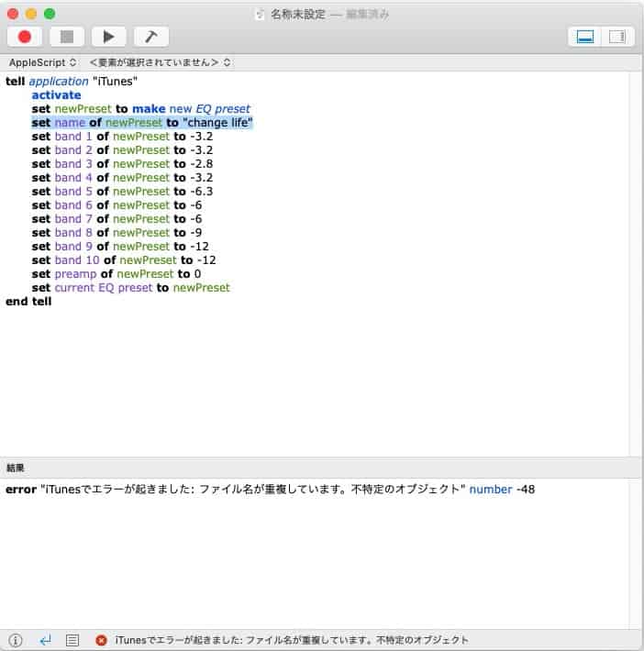Show the log list icon
The image size is (644, 651).
(x=72, y=640)
